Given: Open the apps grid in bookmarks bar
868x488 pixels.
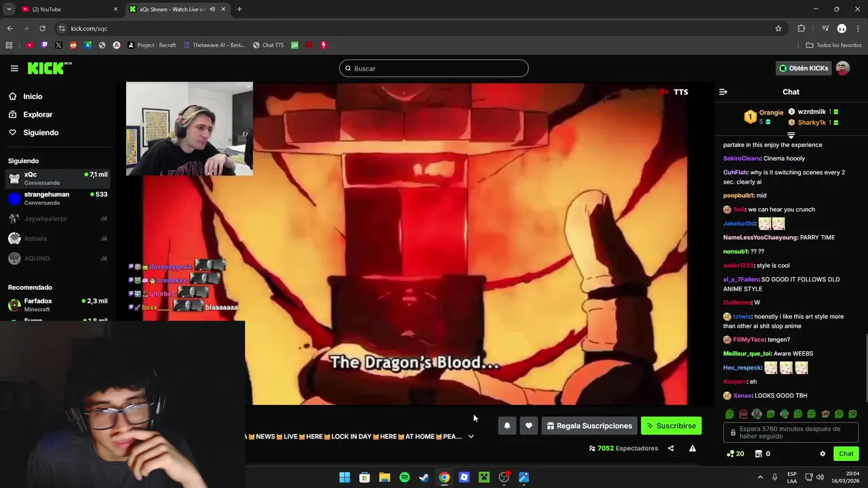Looking at the screenshot, I should click(x=9, y=45).
